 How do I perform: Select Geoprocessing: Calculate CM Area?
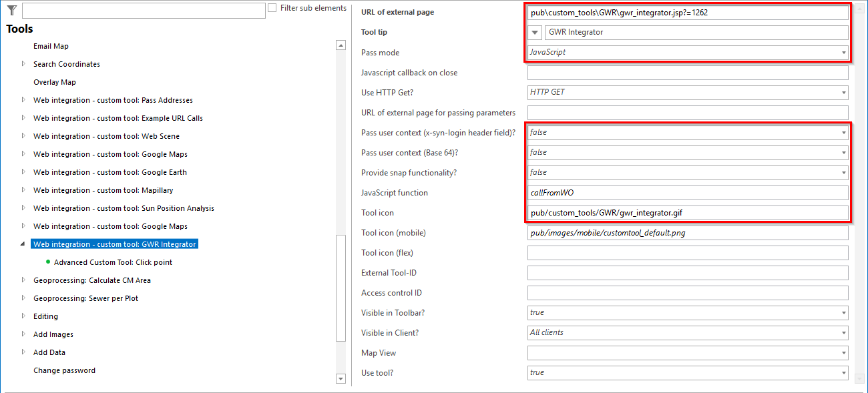(93, 280)
